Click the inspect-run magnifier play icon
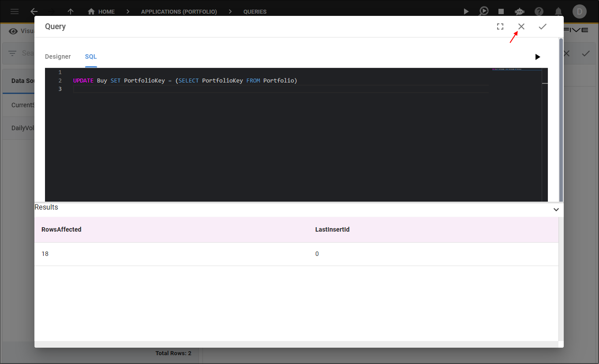The width and height of the screenshot is (599, 364). pyautogui.click(x=484, y=11)
